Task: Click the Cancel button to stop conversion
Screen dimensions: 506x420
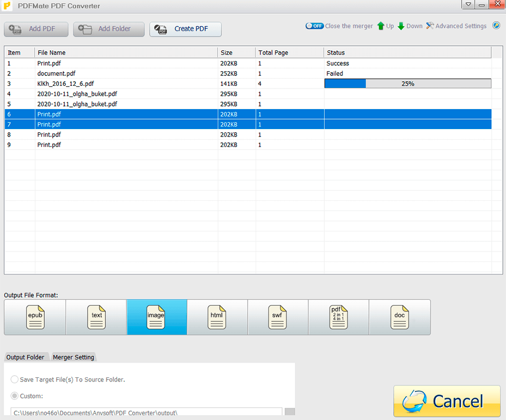Action: click(x=446, y=401)
